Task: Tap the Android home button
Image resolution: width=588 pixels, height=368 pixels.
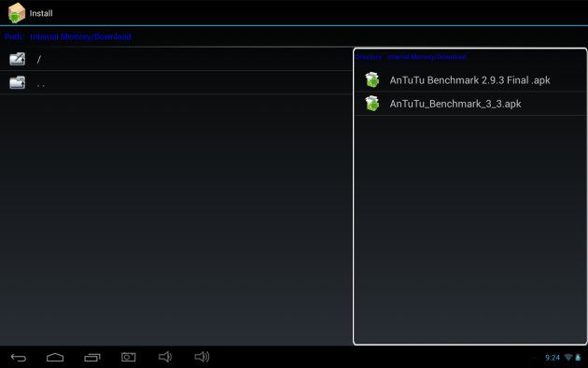Action: (x=55, y=358)
